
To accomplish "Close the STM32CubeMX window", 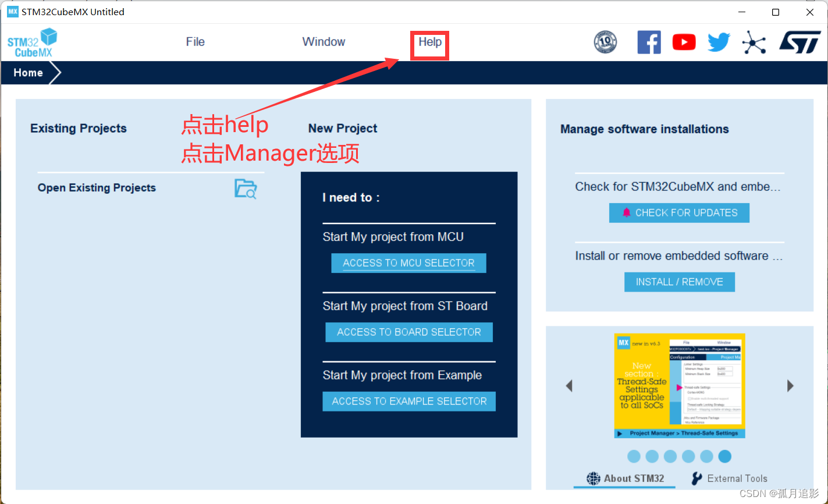I will point(810,12).
